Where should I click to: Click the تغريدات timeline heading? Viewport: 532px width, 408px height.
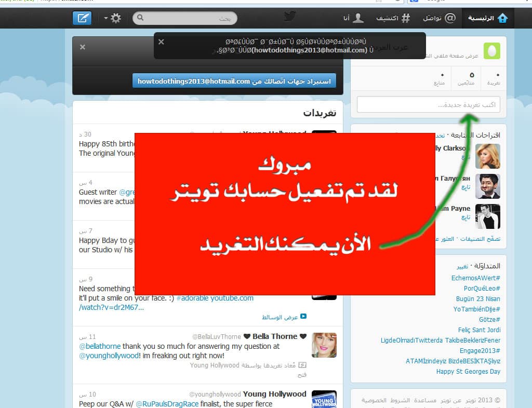320,113
